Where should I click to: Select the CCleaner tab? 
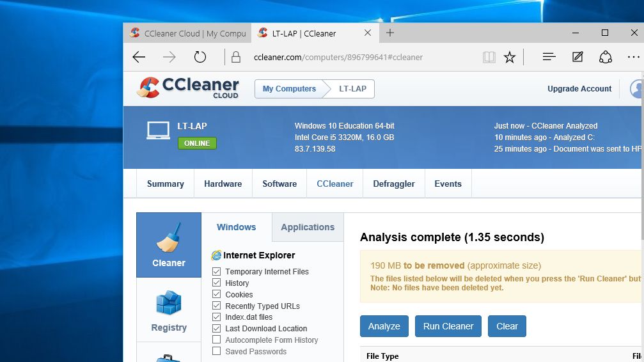334,184
